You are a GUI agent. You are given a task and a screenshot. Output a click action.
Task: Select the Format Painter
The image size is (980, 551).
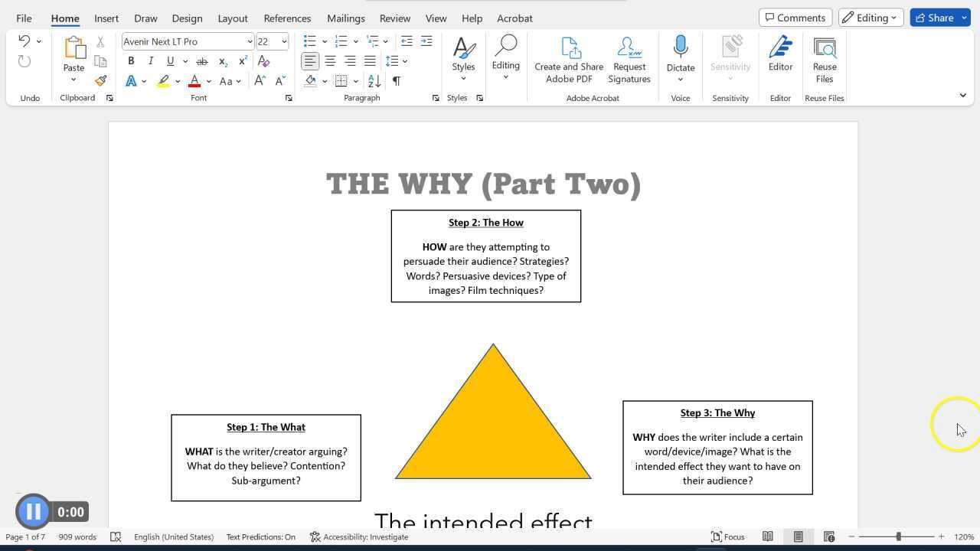(x=100, y=80)
